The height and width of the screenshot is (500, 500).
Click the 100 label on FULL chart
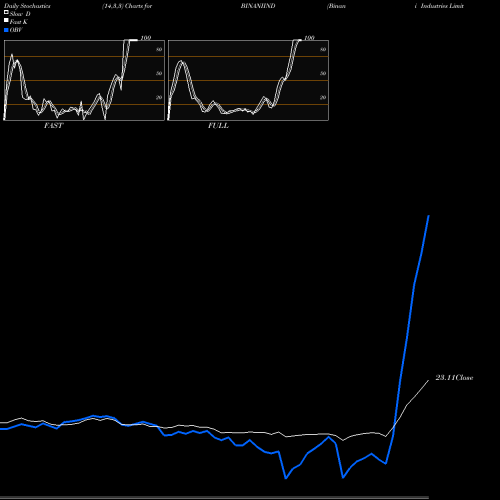[x=309, y=38]
